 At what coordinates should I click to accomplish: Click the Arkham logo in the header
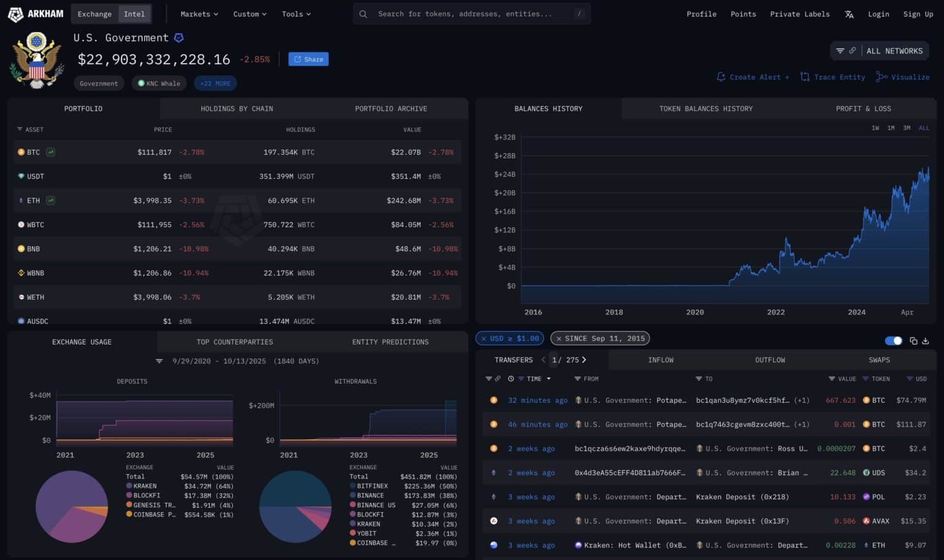click(x=36, y=14)
